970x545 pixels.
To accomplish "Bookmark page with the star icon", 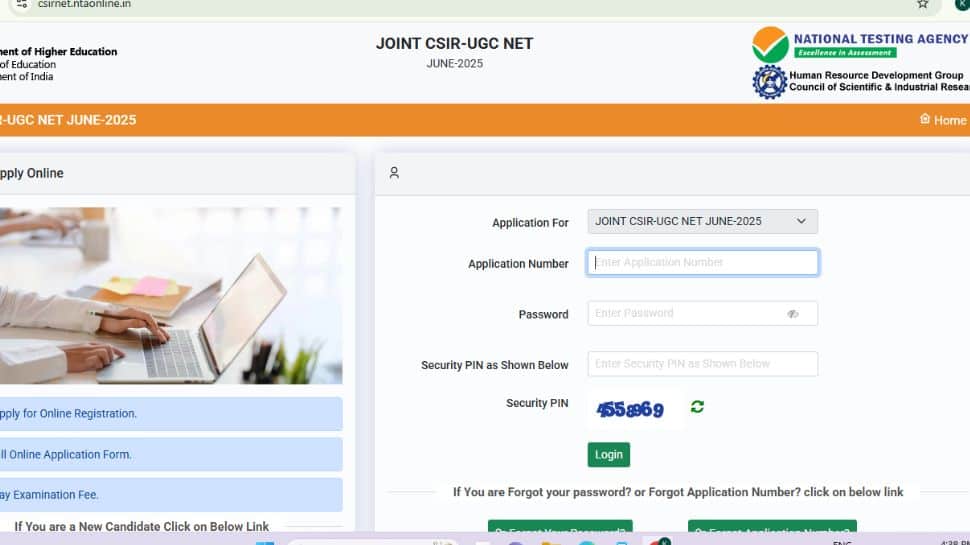I will click(922, 4).
